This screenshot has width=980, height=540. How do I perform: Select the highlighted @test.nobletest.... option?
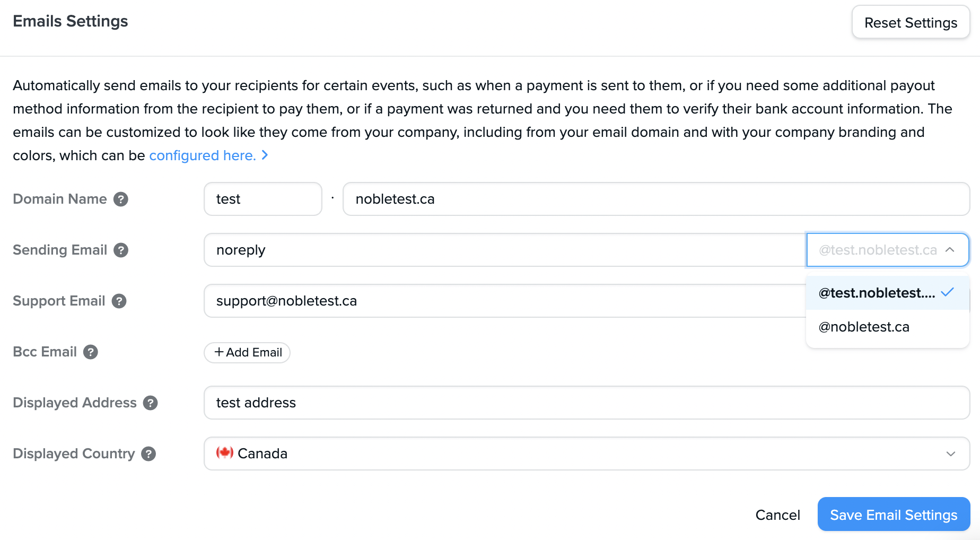click(876, 292)
